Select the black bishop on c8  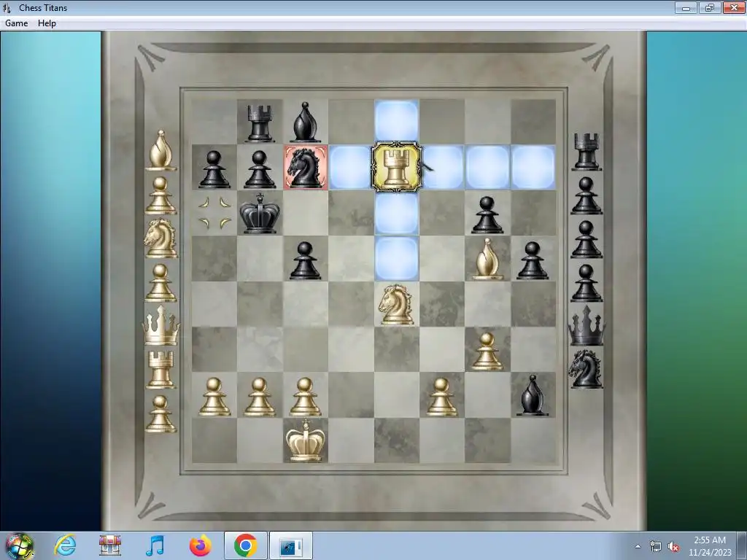pyautogui.click(x=305, y=122)
